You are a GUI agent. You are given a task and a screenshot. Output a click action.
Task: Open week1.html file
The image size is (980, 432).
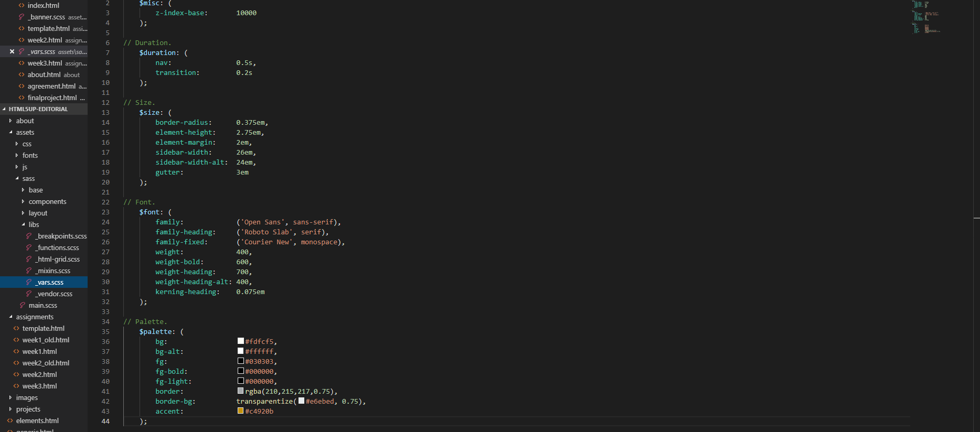click(40, 351)
